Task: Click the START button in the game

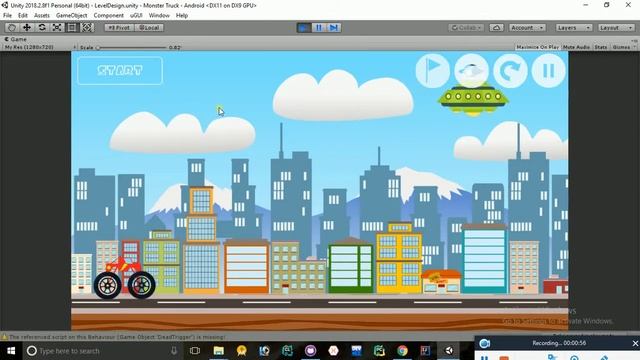Action: (x=120, y=71)
